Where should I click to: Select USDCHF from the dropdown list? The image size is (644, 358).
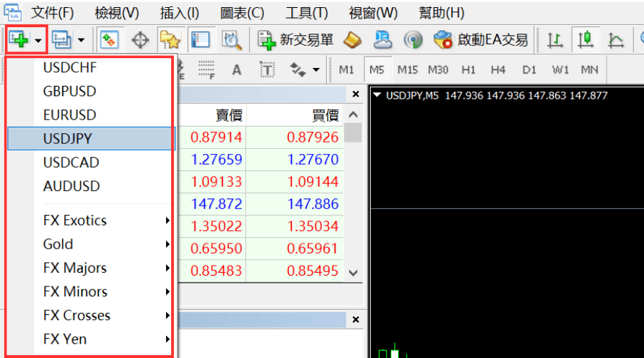pos(89,67)
